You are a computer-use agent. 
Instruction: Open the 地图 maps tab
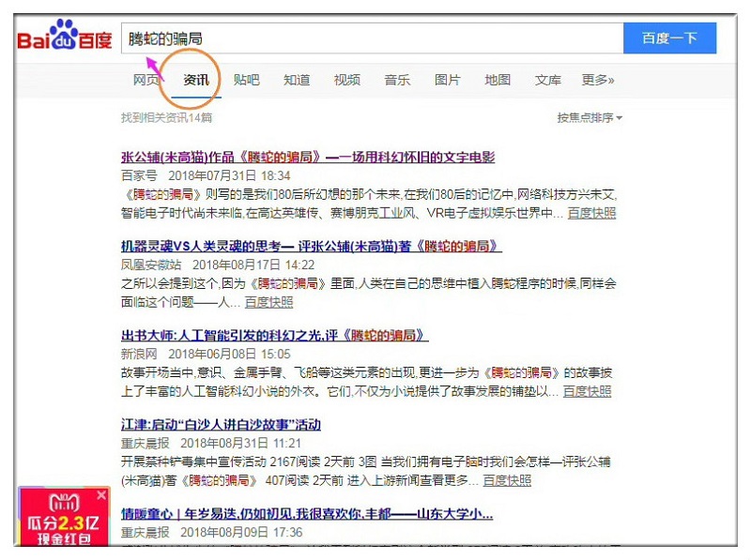(498, 80)
